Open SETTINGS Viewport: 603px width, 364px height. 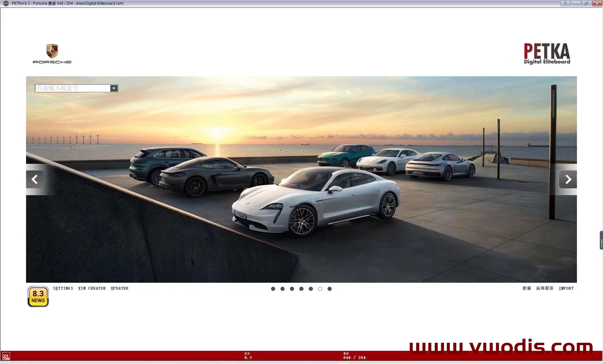(63, 288)
